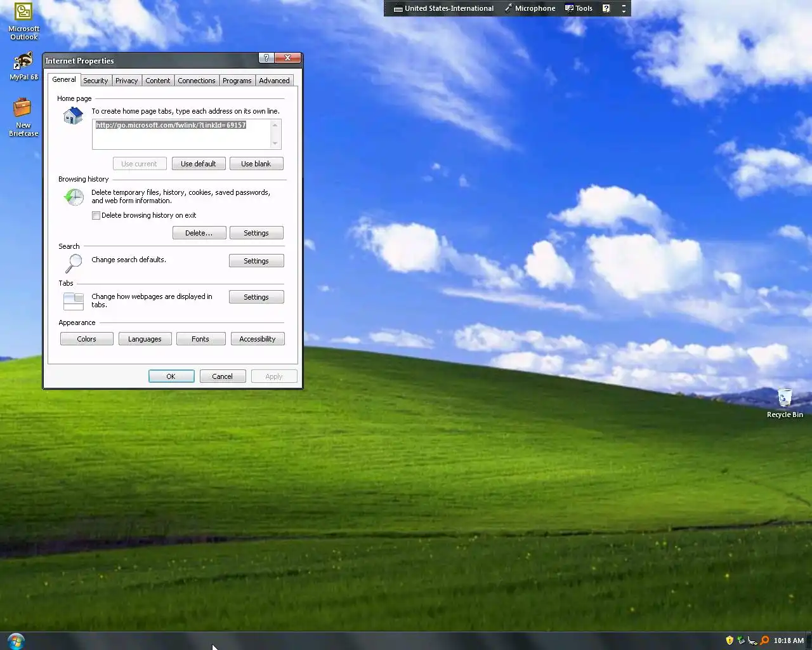
Task: Click Delete... under Browsing history
Action: click(x=199, y=233)
